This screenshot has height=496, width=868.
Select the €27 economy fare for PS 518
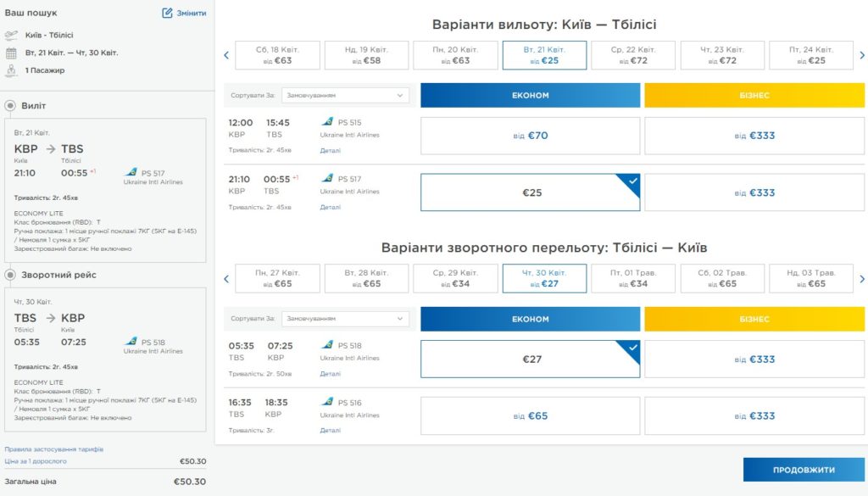pyautogui.click(x=531, y=359)
